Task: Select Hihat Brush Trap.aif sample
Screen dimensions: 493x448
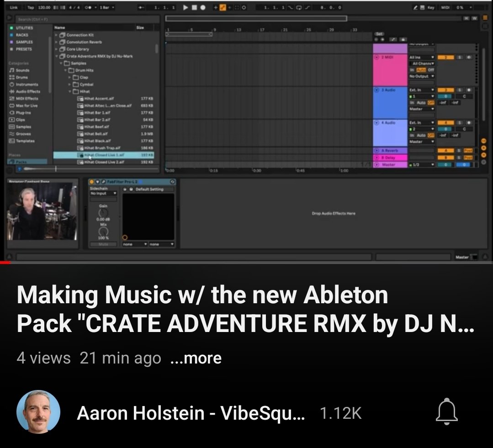Action: click(x=104, y=148)
